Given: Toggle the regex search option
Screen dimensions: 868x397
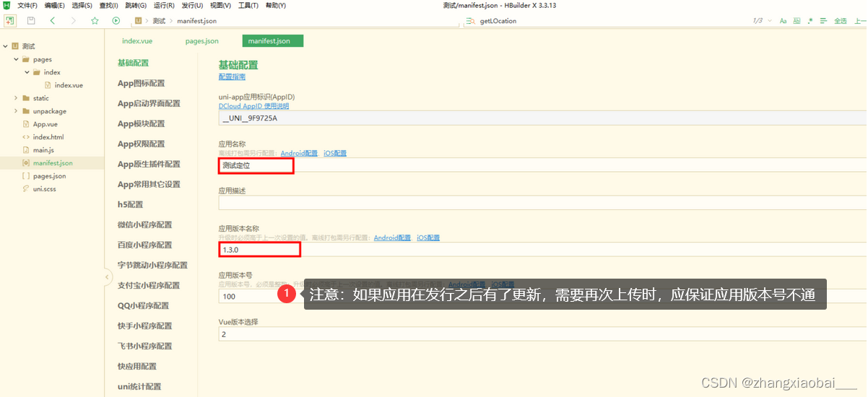Looking at the screenshot, I should tap(810, 21).
